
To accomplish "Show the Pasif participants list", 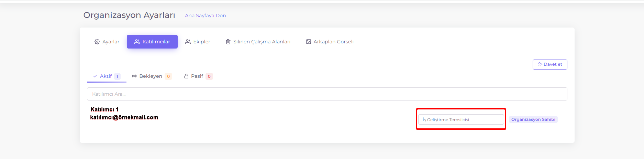I will click(x=198, y=76).
